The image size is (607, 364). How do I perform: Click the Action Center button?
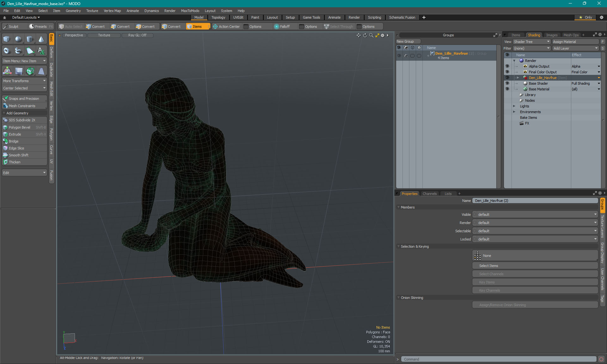click(x=226, y=27)
